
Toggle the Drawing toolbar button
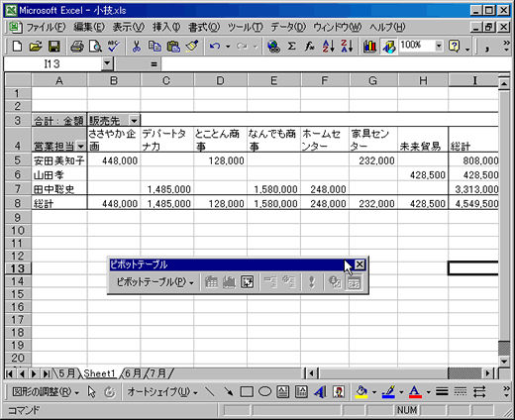point(389,47)
